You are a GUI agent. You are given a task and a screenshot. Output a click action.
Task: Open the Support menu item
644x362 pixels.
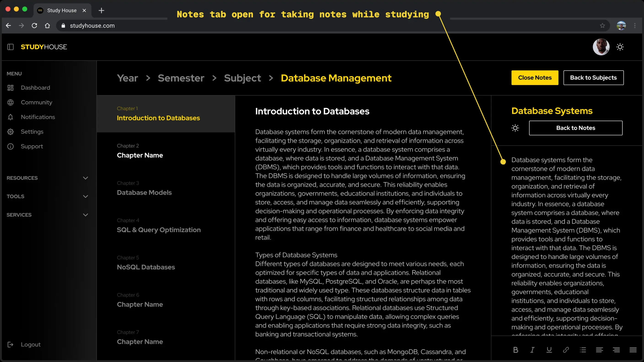[x=32, y=146]
